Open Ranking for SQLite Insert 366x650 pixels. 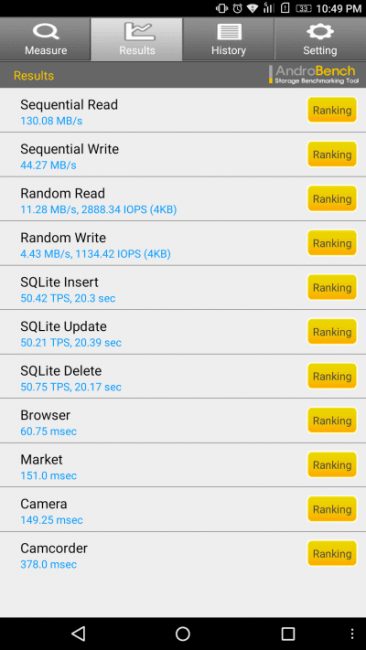coord(332,288)
